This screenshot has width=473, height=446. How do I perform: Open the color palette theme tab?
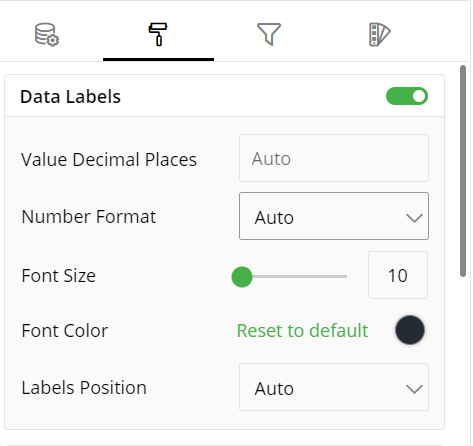[x=380, y=34]
